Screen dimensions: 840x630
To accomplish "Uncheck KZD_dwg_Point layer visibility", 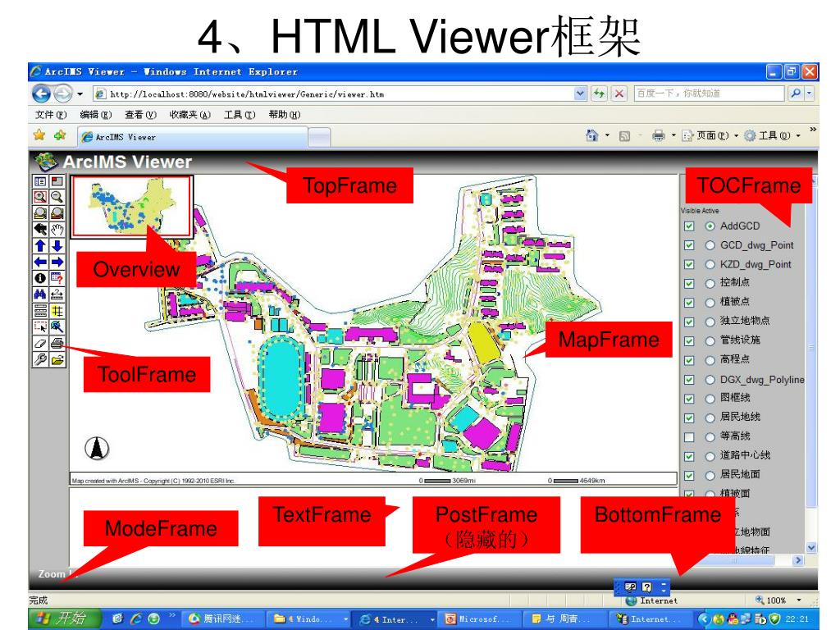I will click(x=689, y=265).
